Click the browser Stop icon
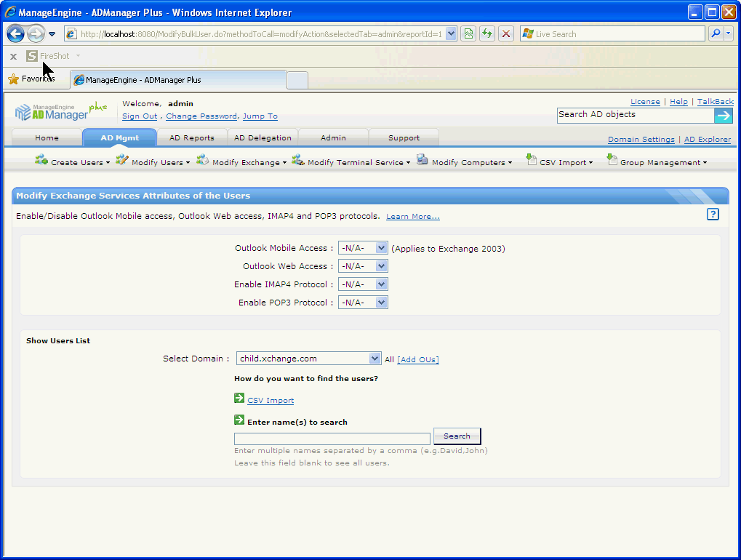This screenshot has width=741, height=560. click(506, 33)
